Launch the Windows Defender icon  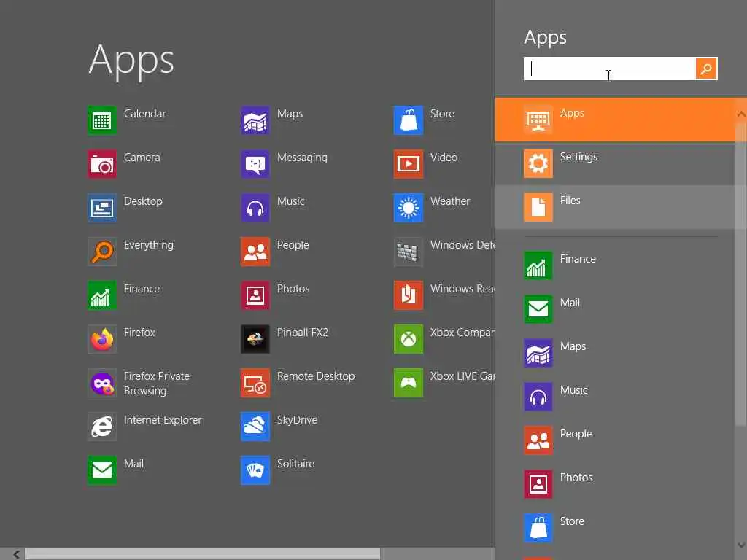click(409, 252)
